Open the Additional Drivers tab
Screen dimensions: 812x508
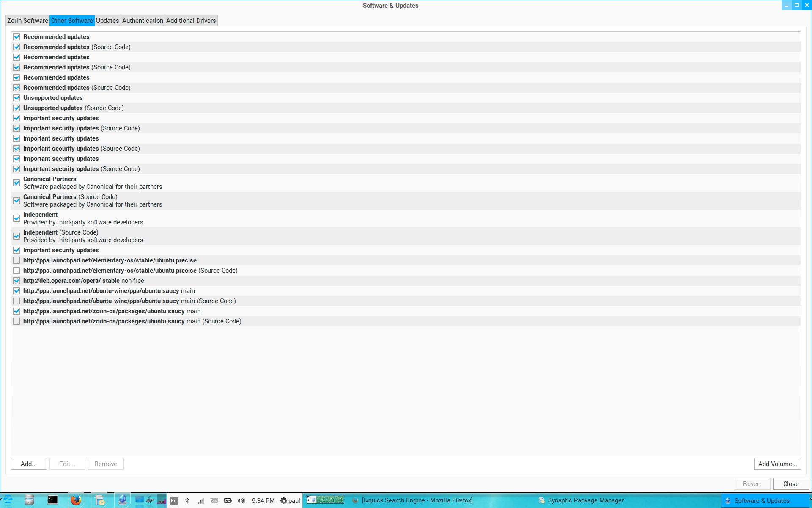click(x=191, y=21)
